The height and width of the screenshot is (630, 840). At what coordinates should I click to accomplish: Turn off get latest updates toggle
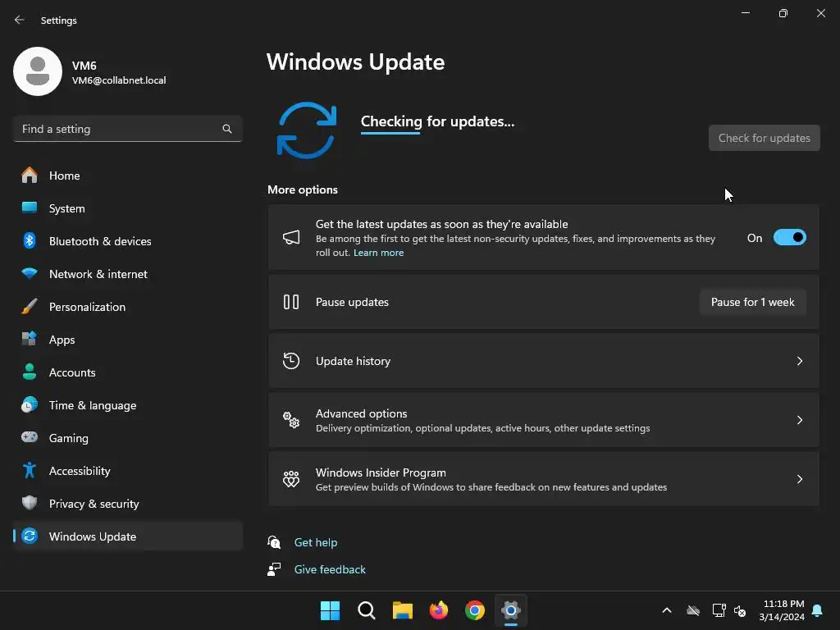point(790,238)
